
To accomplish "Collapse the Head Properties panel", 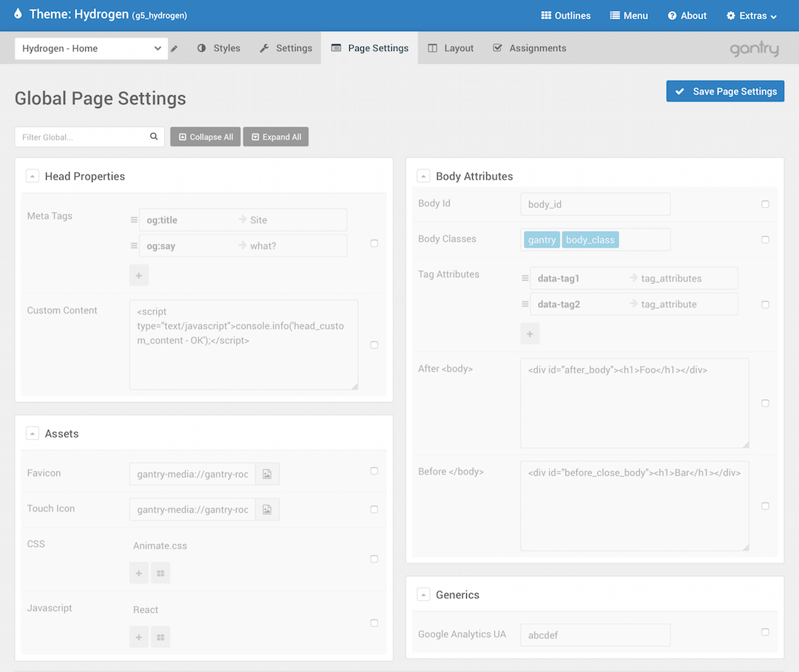I will [33, 175].
